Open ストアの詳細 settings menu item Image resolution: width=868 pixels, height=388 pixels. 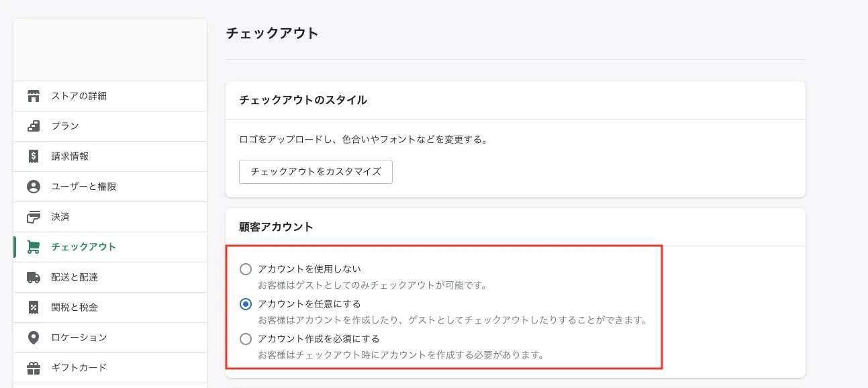pyautogui.click(x=79, y=96)
